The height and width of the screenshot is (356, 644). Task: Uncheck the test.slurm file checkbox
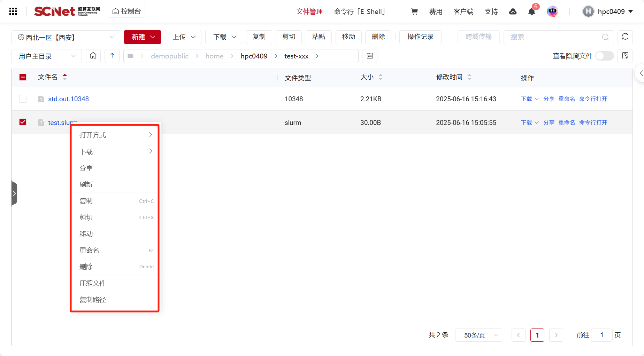pos(23,122)
